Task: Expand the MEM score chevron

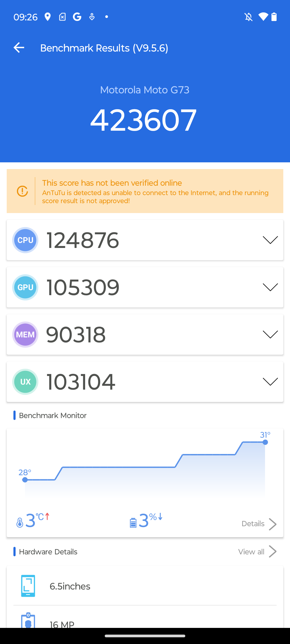Action: coord(270,334)
